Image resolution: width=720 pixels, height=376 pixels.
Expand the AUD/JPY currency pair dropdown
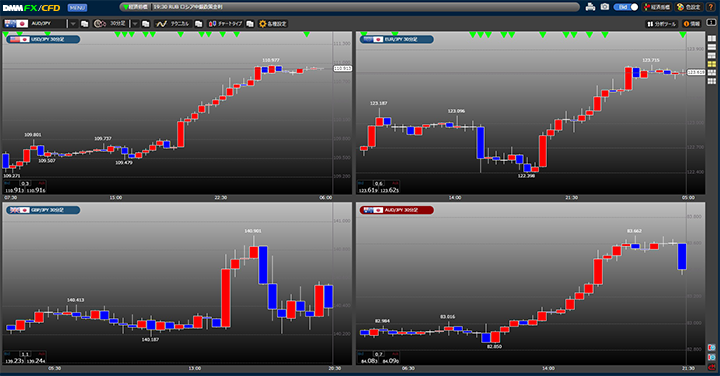coord(73,23)
